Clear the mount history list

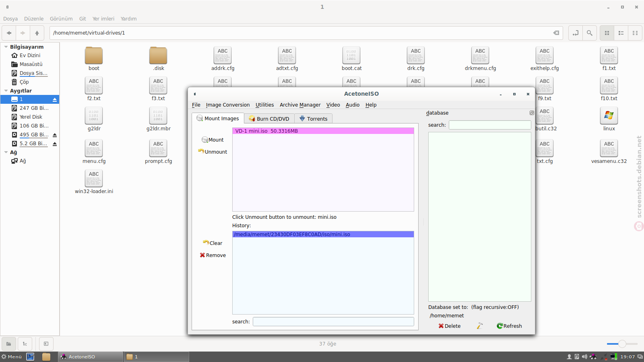point(213,243)
